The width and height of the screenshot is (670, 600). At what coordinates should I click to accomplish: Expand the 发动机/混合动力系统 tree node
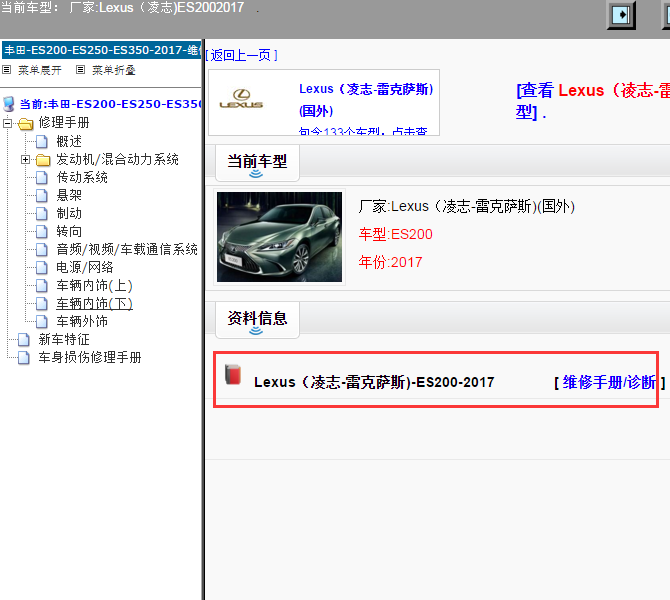coord(25,159)
